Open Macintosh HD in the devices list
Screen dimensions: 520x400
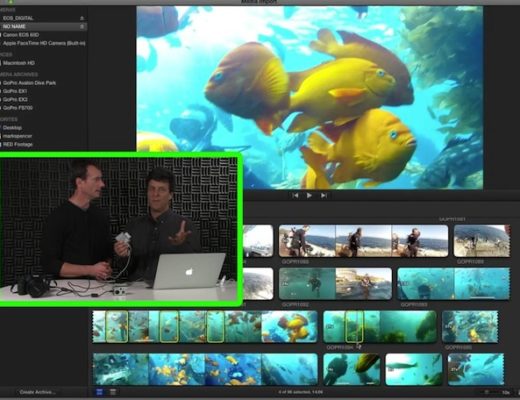(x=19, y=63)
